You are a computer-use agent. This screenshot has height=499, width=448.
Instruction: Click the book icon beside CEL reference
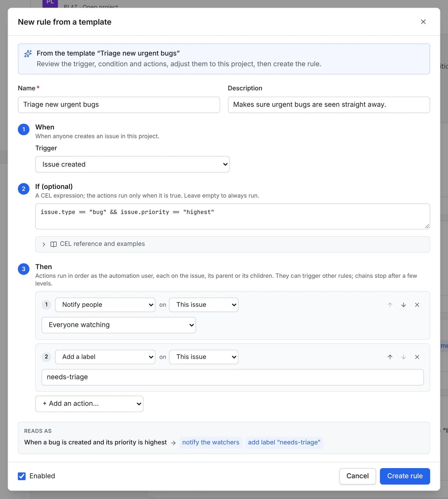[x=53, y=244]
